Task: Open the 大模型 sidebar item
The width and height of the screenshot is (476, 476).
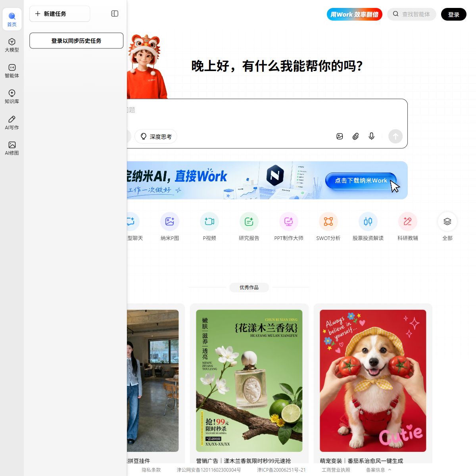Action: [12, 45]
